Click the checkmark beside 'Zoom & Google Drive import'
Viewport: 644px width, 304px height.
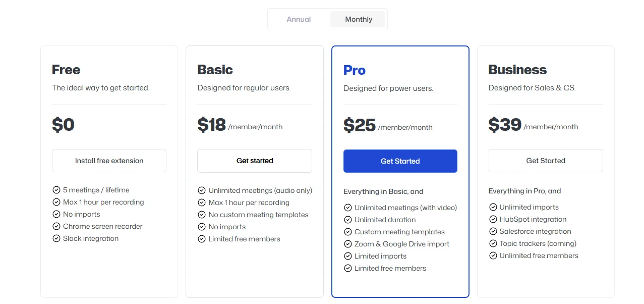347,244
